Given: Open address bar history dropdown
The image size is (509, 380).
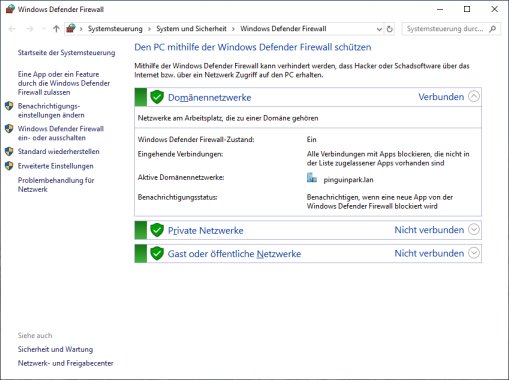Looking at the screenshot, I should 379,29.
